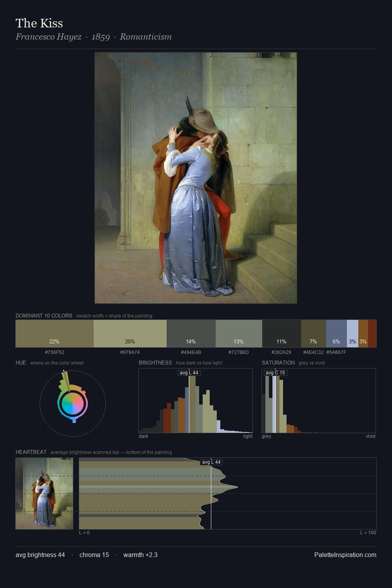Click 'swatch width = share of the painting' caption
This screenshot has height=588, width=392.
114,316
